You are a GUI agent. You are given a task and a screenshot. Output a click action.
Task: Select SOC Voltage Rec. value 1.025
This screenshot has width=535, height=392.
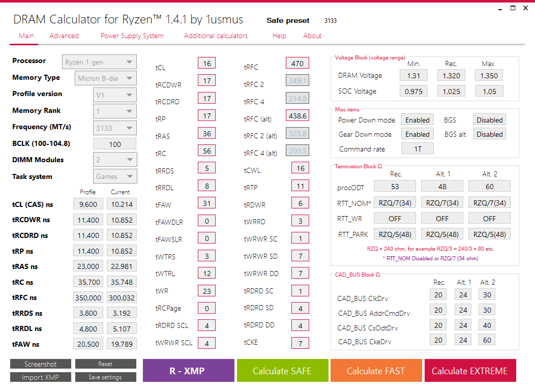(x=451, y=92)
